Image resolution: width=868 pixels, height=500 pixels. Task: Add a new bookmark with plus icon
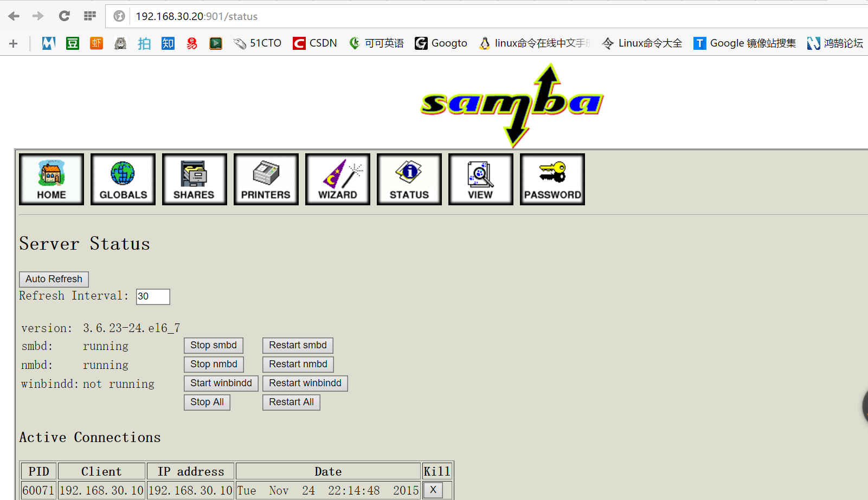[x=14, y=43]
